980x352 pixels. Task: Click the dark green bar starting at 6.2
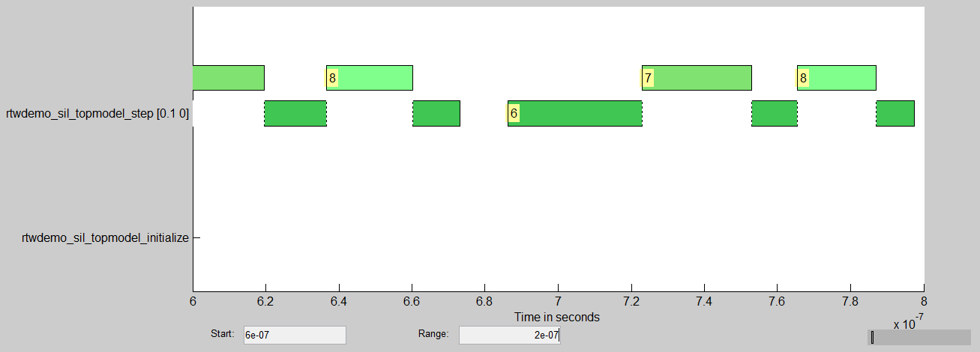[x=295, y=113]
